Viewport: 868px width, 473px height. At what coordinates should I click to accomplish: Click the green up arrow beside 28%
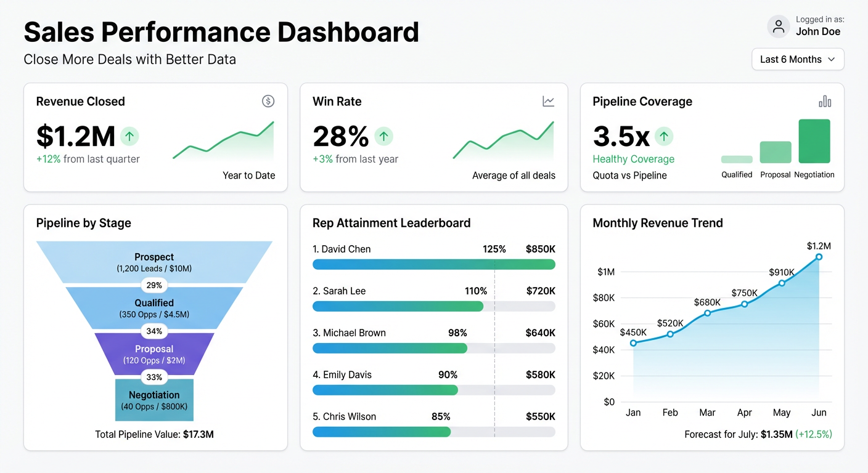(x=383, y=136)
